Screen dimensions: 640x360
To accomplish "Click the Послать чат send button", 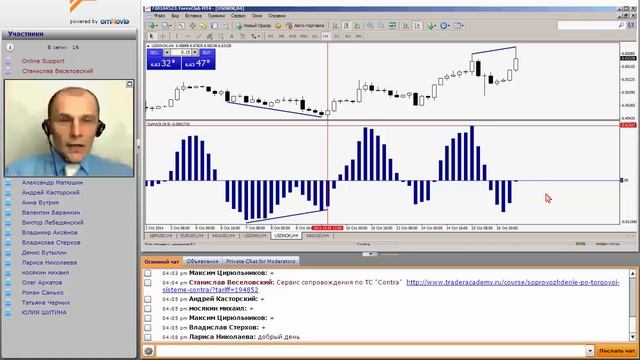I will click(x=617, y=351).
